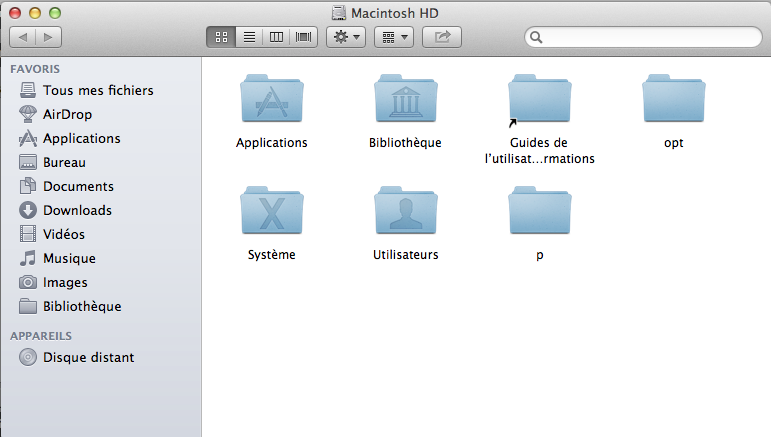The width and height of the screenshot is (771, 437).
Task: Expand the Arrange items dropdown
Action: coord(394,37)
